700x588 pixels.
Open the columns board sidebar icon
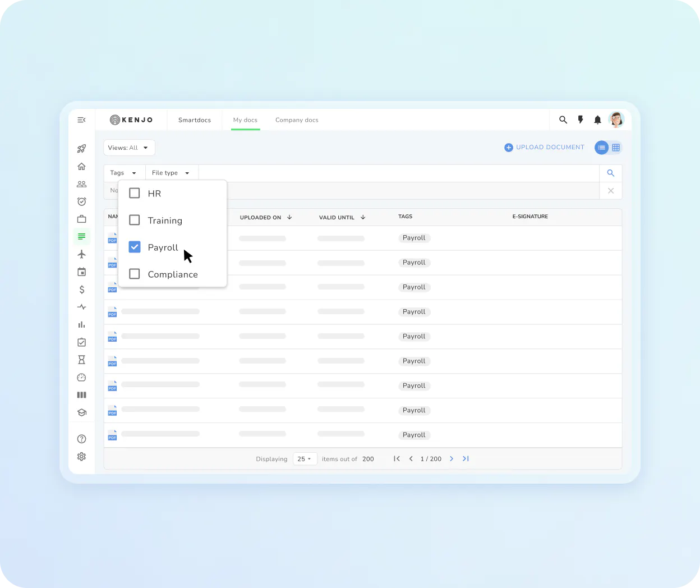(x=81, y=395)
